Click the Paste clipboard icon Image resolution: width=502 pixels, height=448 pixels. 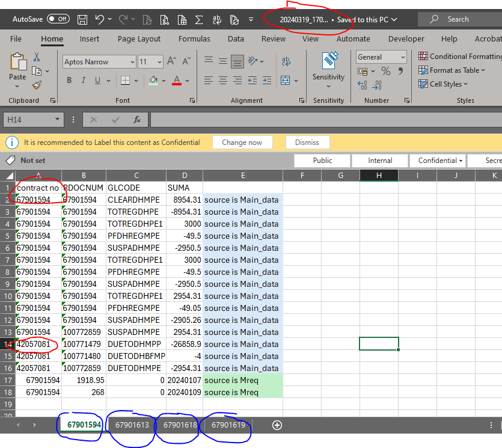pos(18,61)
